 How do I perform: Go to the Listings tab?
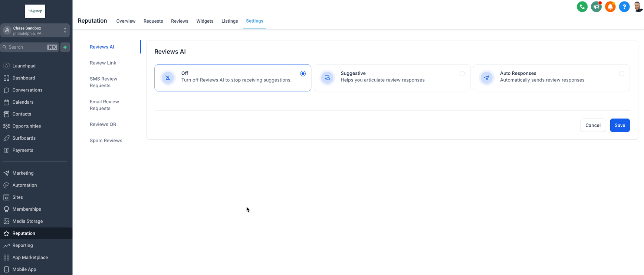click(230, 21)
